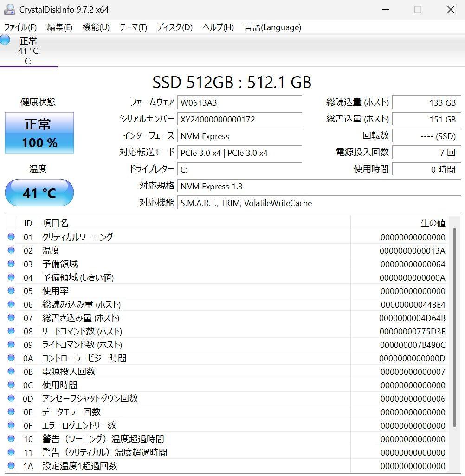Click the blue dot on the 使用率 row

pyautogui.click(x=11, y=291)
